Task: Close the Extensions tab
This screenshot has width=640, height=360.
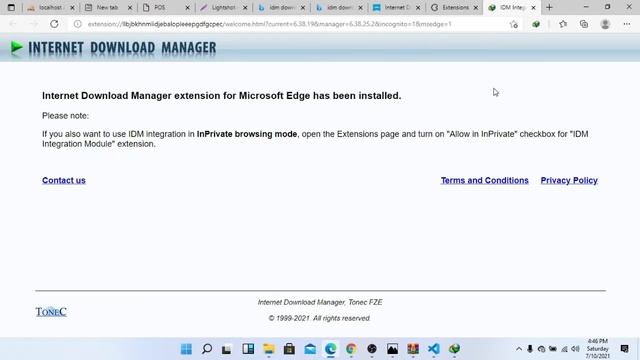Action: (476, 8)
